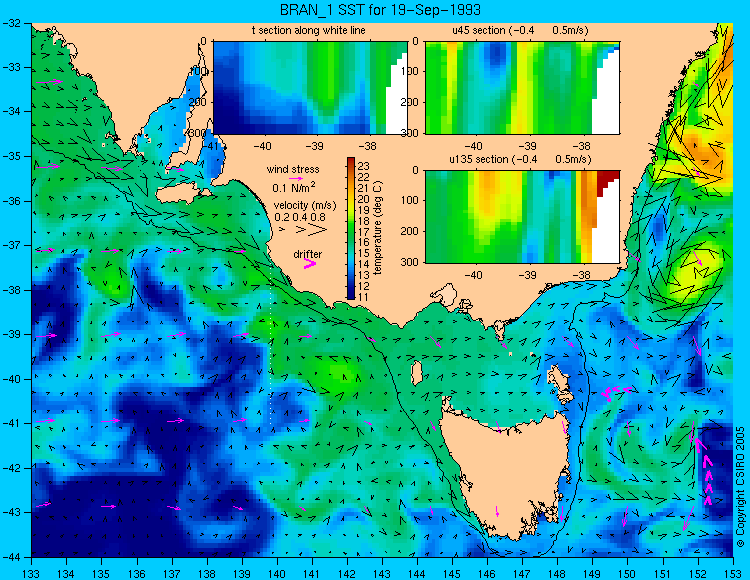Select the '© Copyright CSIRO 2005' vertical text
750x580 pixels.
pyautogui.click(x=740, y=487)
